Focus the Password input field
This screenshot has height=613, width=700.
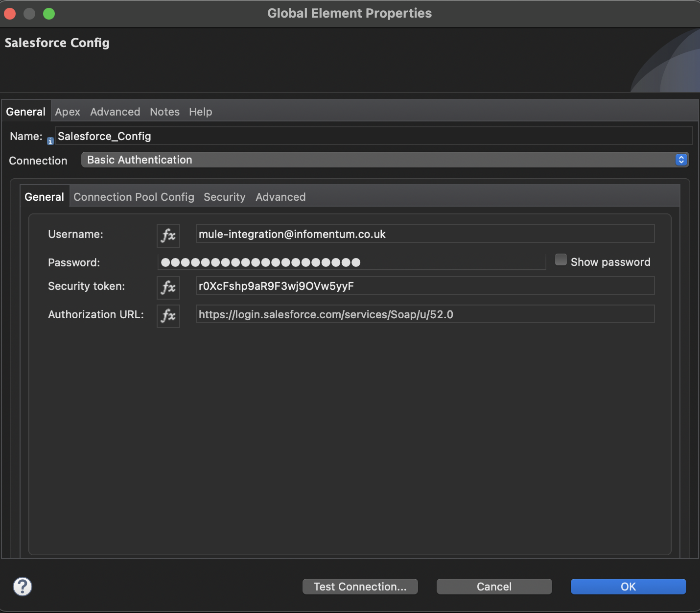351,262
